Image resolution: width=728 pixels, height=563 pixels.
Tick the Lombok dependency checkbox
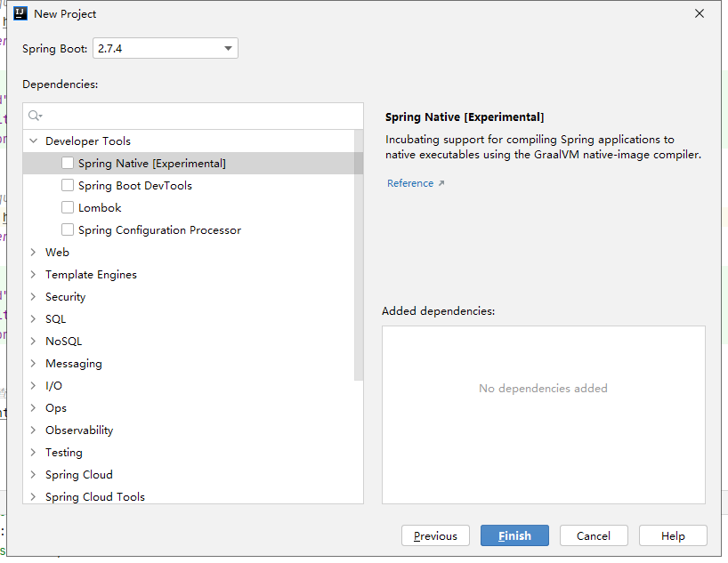click(68, 208)
